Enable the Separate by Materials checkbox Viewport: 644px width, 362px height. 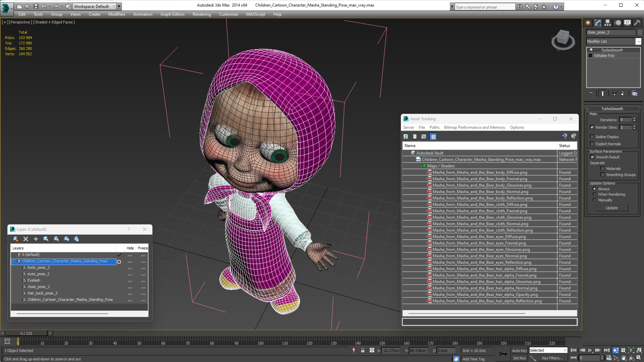point(602,168)
